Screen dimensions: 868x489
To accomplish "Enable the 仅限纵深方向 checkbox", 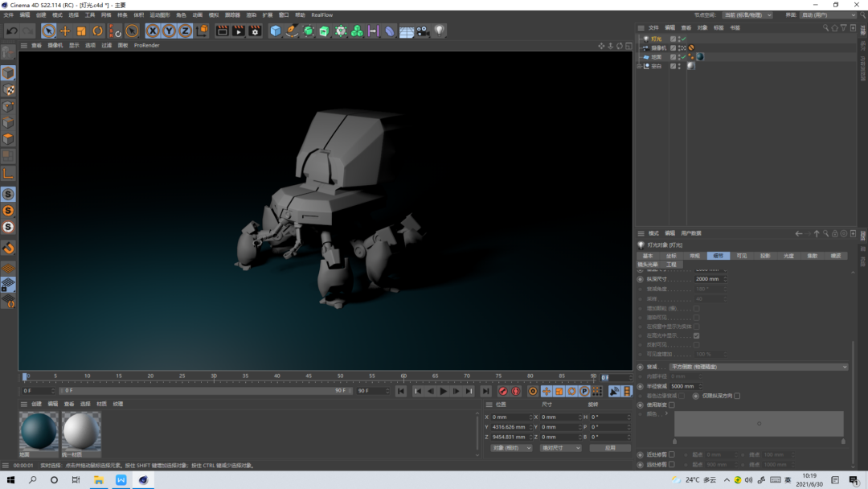I will (x=737, y=396).
